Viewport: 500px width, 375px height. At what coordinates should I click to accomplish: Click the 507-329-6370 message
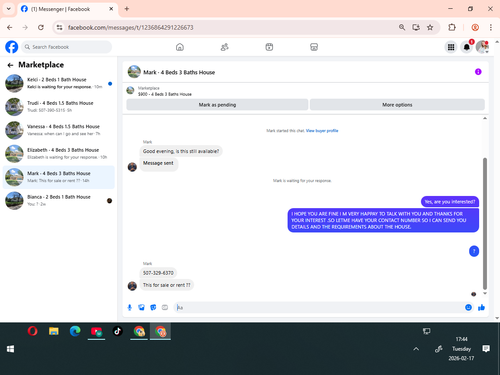tap(158, 273)
